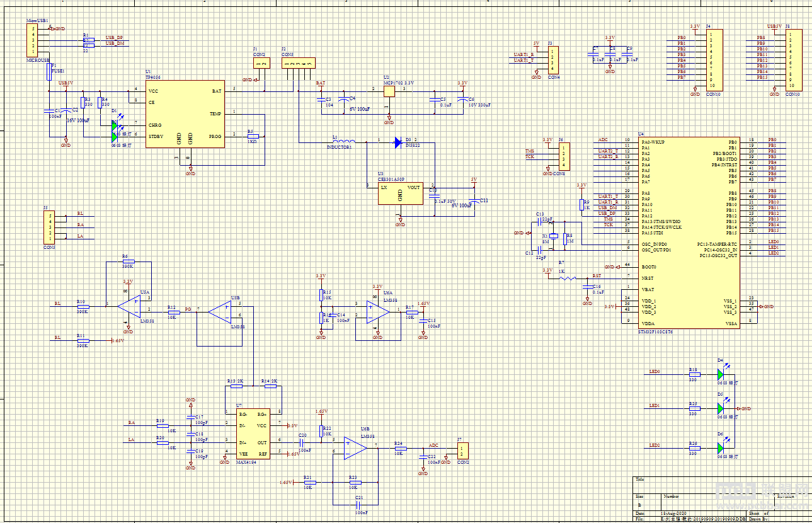Select op-amp U6B LM358
Screen dimensions: 812x523
(355, 447)
